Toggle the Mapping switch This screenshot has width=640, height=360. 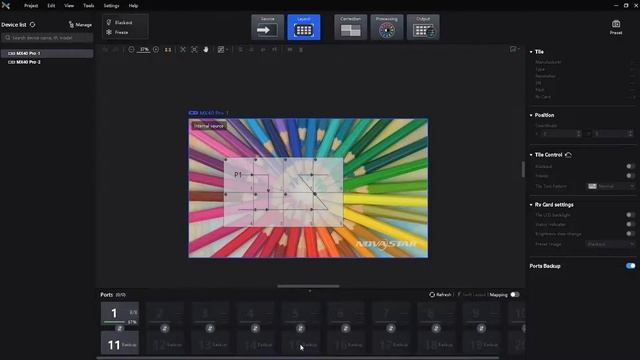[x=515, y=295]
